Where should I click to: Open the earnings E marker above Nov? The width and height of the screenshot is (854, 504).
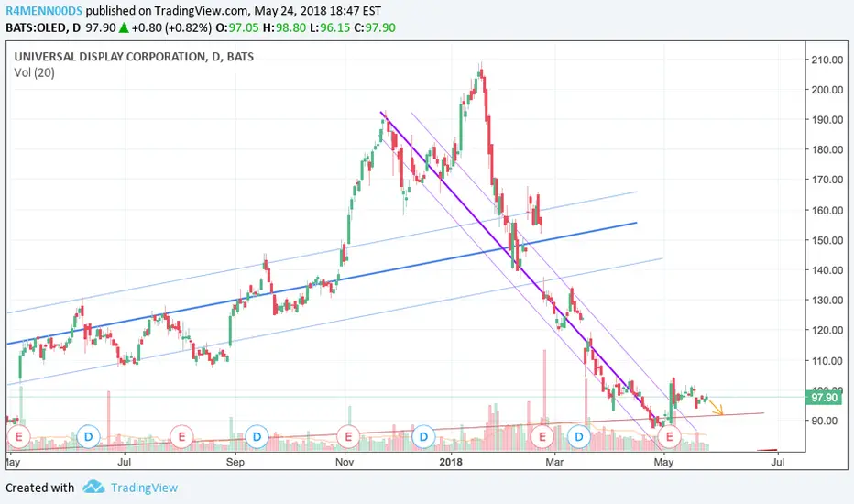pos(348,437)
